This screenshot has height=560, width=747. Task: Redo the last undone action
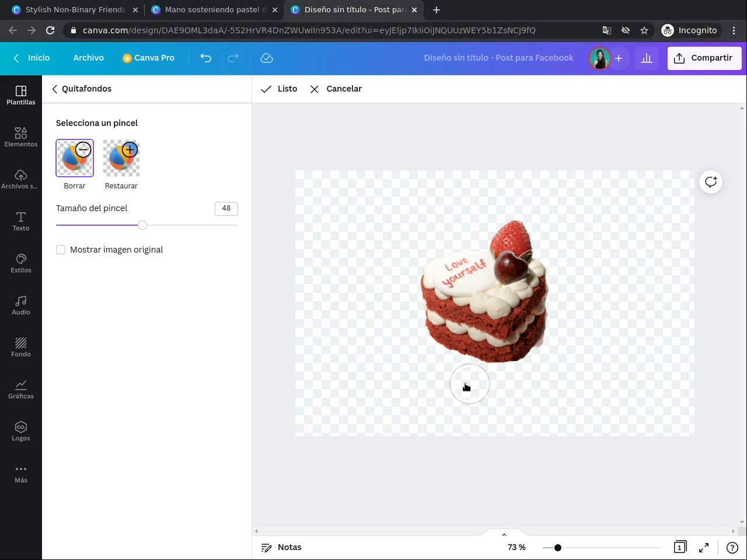click(233, 58)
